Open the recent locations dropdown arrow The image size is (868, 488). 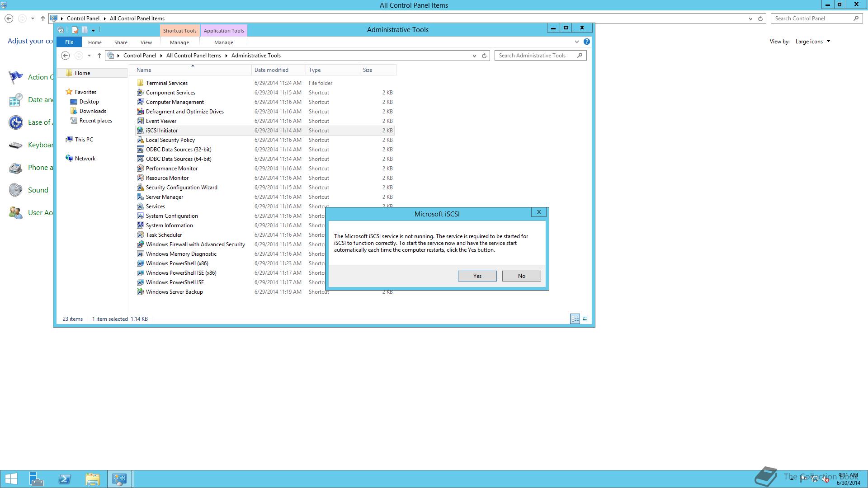89,56
